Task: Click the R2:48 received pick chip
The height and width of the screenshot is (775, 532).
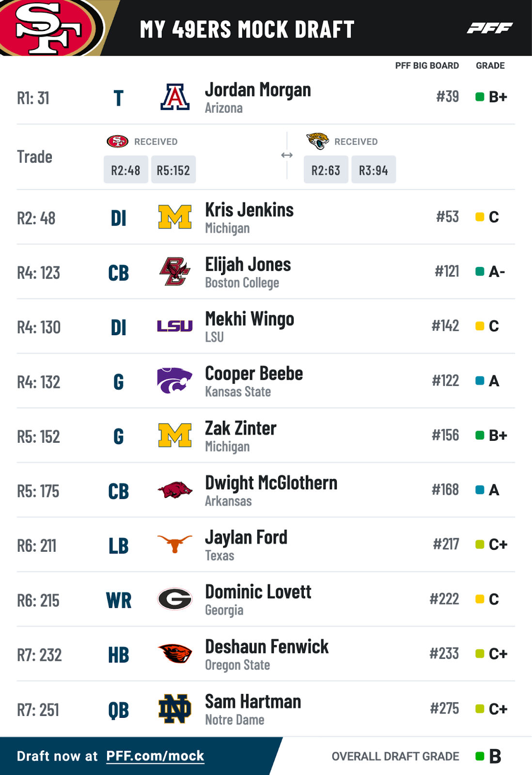Action: (125, 170)
